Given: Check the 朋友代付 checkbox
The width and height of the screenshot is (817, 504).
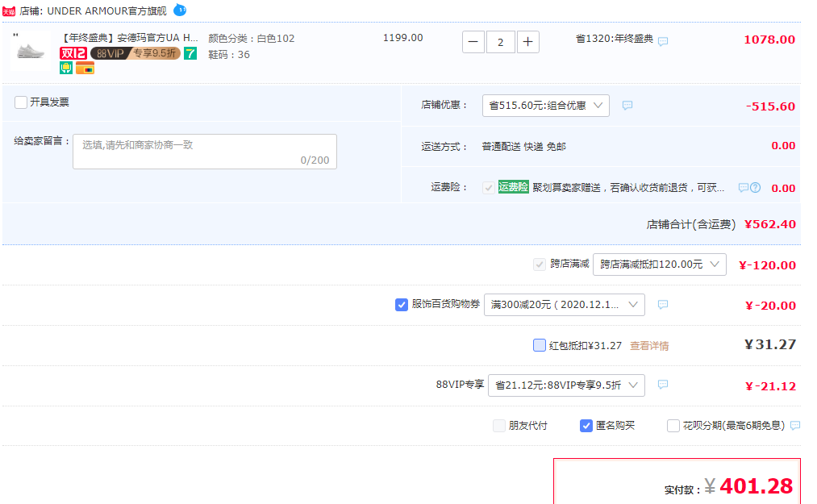Looking at the screenshot, I should (x=498, y=426).
